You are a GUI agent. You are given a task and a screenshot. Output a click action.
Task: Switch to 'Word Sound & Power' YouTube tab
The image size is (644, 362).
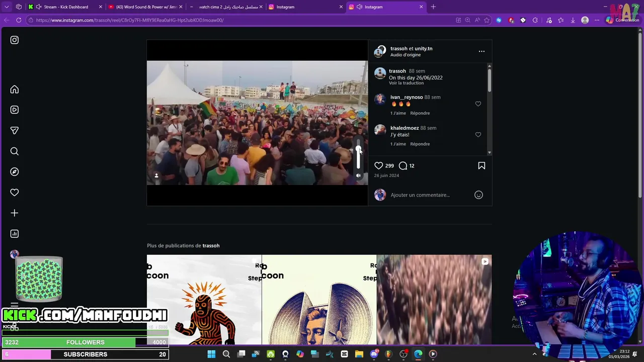146,7
